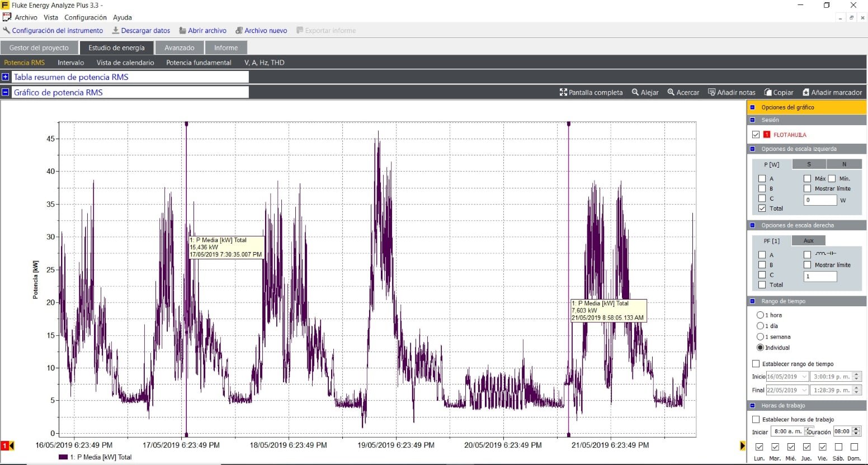Screen dimensions: 868x465
Task: Open the Vista de calendario view
Action: 125,63
